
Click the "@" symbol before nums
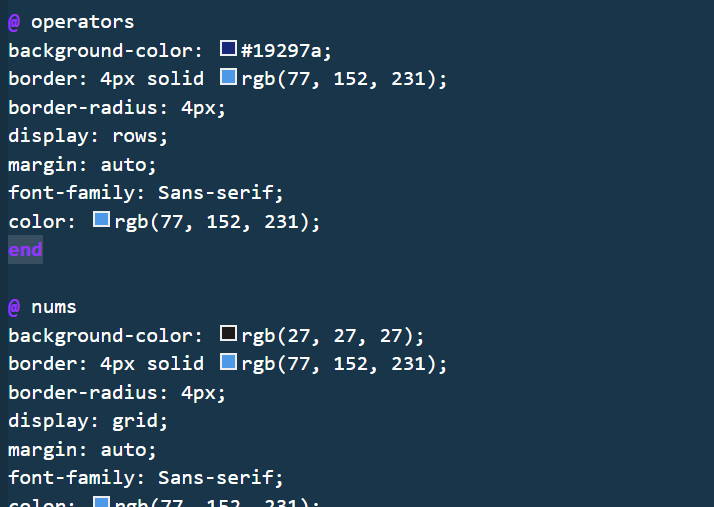[14, 306]
